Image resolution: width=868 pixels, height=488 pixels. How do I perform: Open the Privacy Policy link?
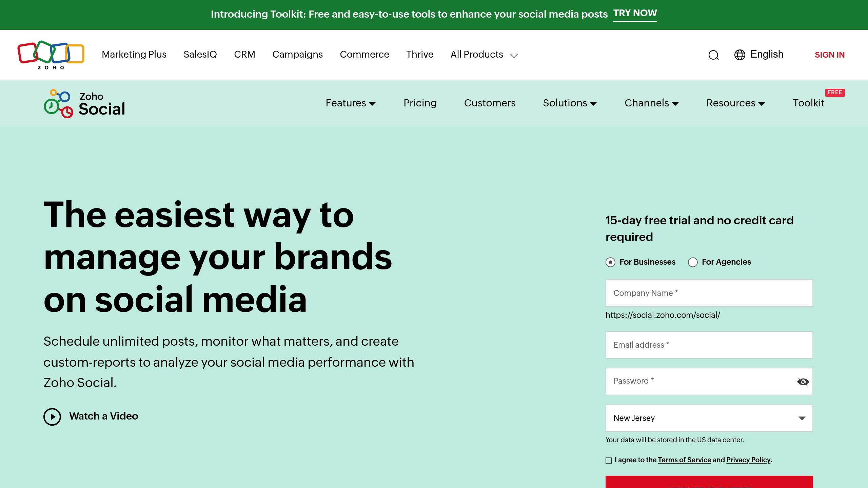coord(748,460)
